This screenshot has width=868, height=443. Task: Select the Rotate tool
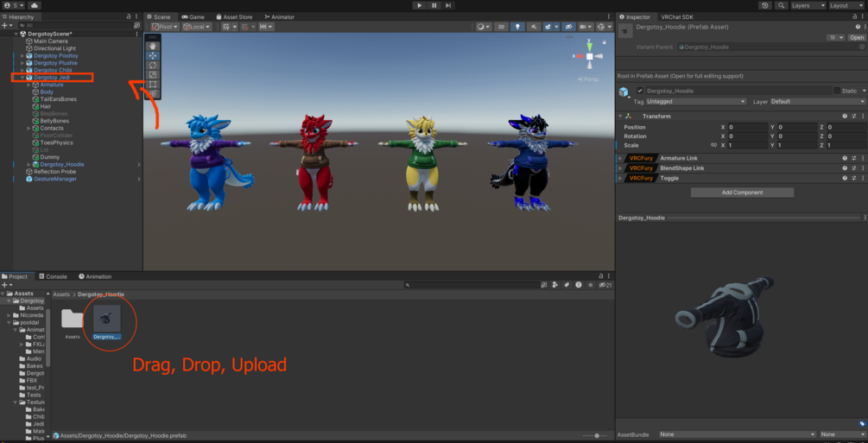(x=153, y=66)
